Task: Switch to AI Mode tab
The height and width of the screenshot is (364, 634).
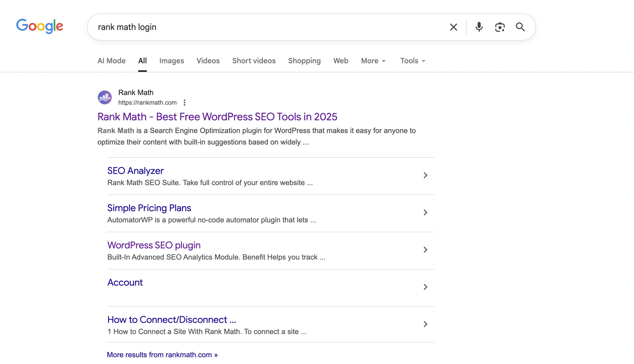Action: point(112,61)
